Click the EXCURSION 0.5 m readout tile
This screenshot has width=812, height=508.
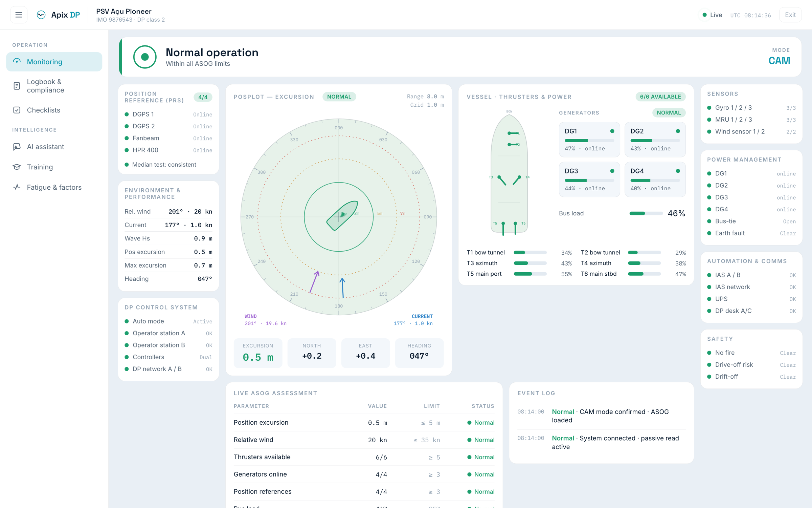258,353
